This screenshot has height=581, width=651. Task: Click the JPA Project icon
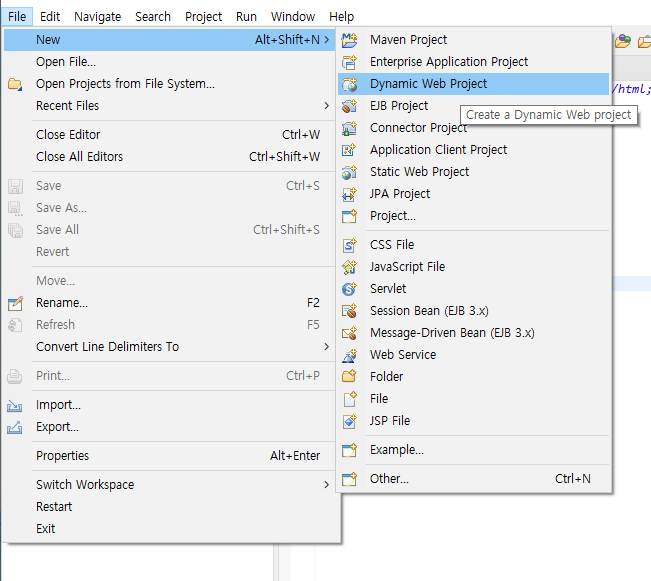(x=349, y=194)
